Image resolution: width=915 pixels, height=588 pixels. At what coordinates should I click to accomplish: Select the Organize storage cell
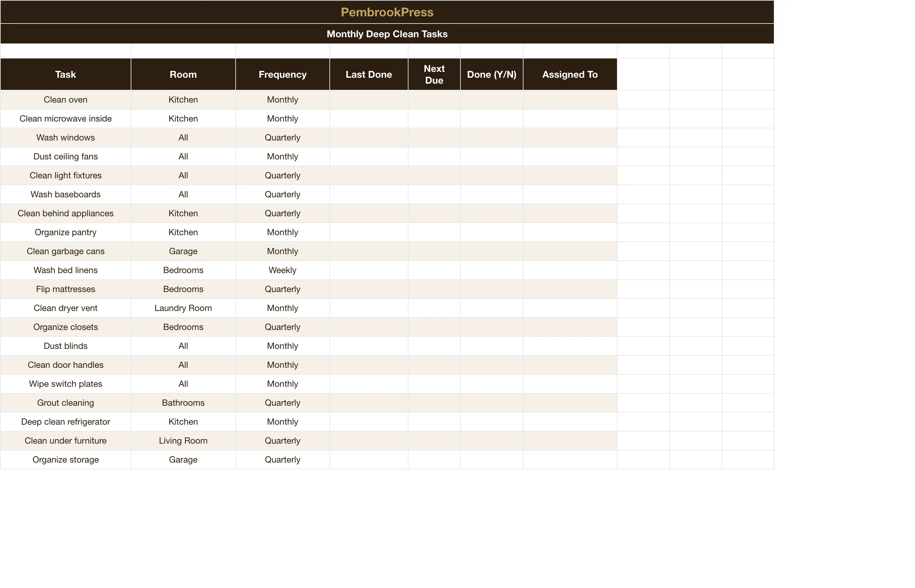pos(66,460)
